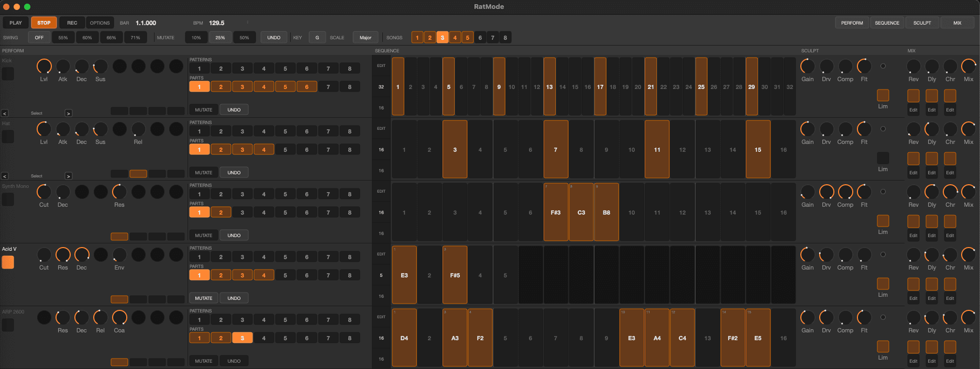Image resolution: width=980 pixels, height=369 pixels.
Task: Toggle Kick sequence step 29
Action: pos(752,86)
